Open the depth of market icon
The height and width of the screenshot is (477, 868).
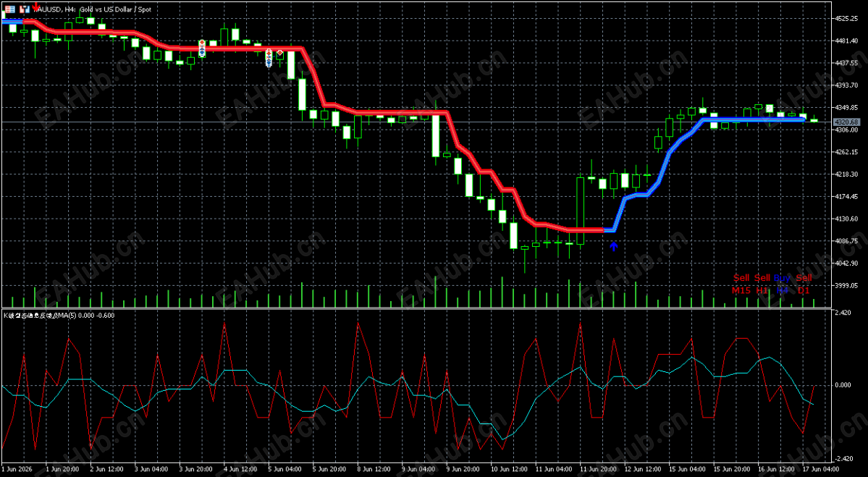[24, 9]
